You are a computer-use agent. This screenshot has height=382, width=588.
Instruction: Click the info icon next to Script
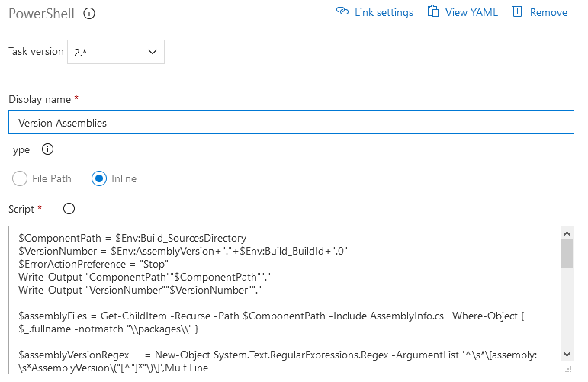coord(69,208)
